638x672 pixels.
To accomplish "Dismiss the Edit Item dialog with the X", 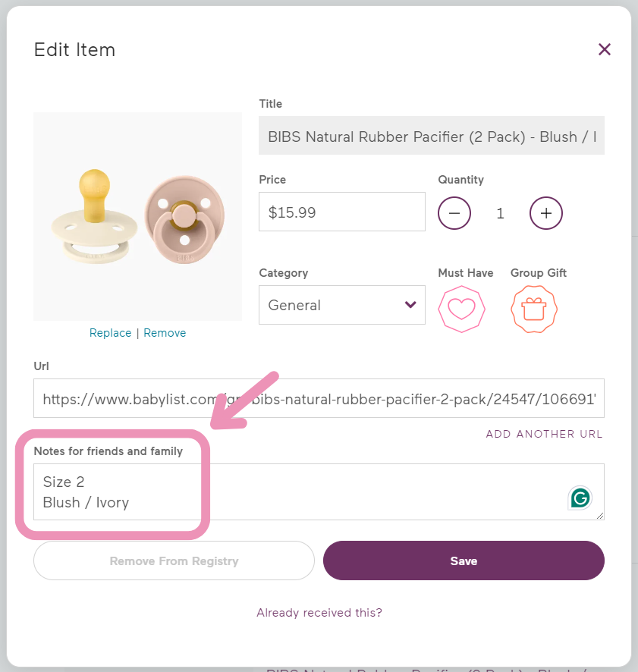I will tap(605, 49).
